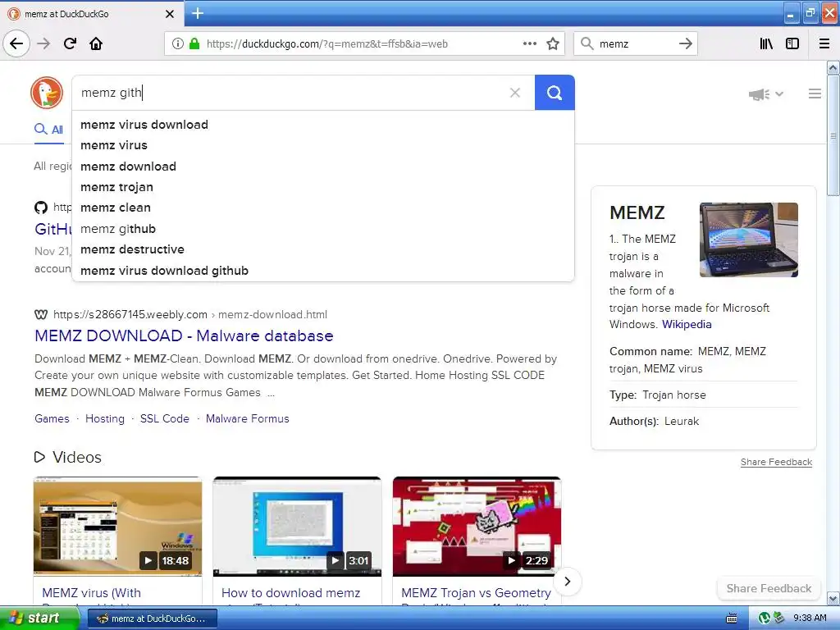Play the 3:01 download memz video

click(x=297, y=527)
